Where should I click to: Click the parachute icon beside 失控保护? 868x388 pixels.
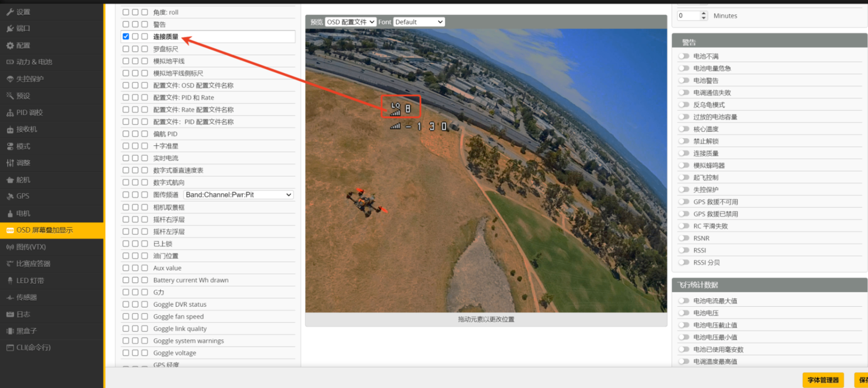click(10, 79)
